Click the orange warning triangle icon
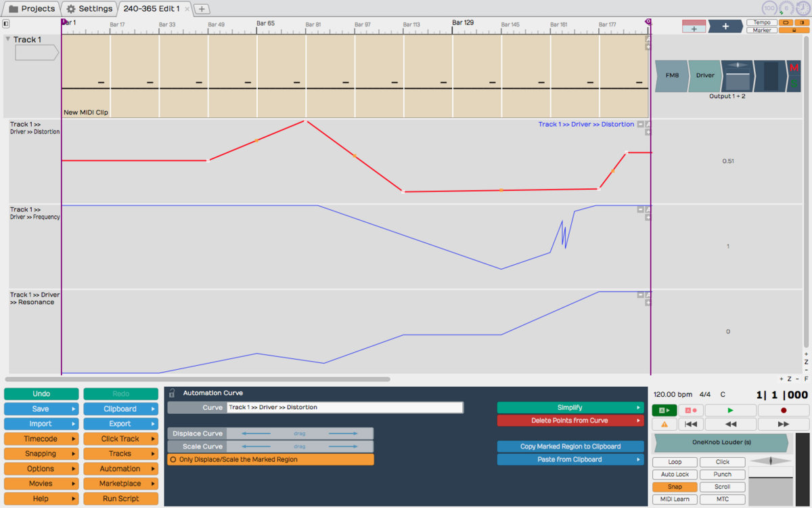The width and height of the screenshot is (812, 508). [x=664, y=424]
